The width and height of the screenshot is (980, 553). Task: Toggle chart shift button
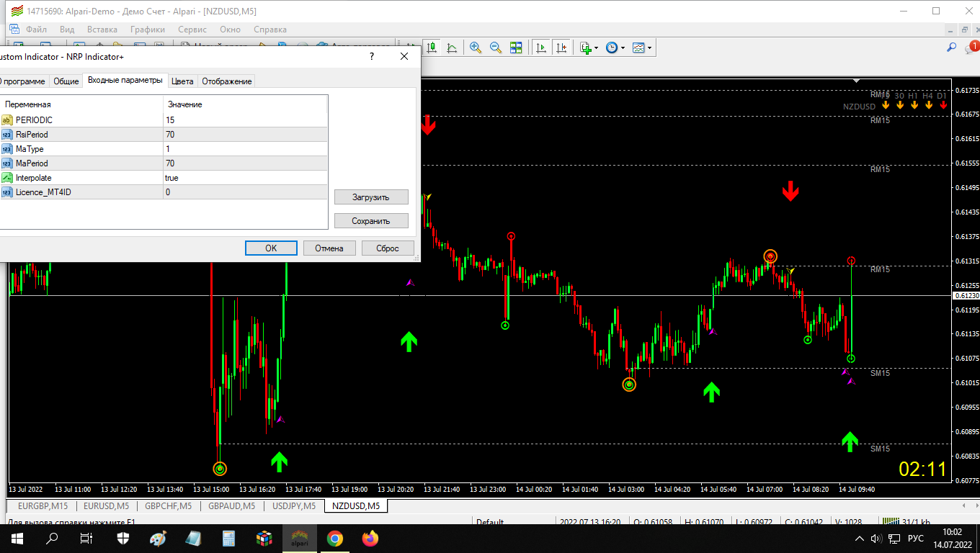click(561, 48)
